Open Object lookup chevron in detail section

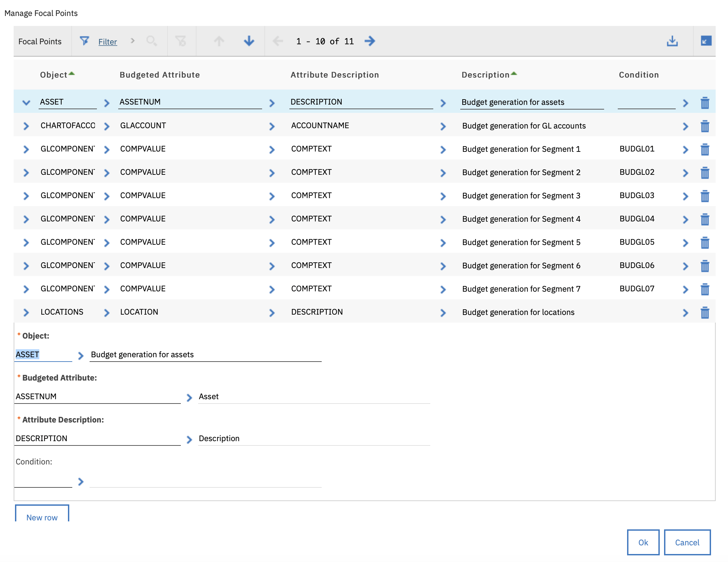81,356
